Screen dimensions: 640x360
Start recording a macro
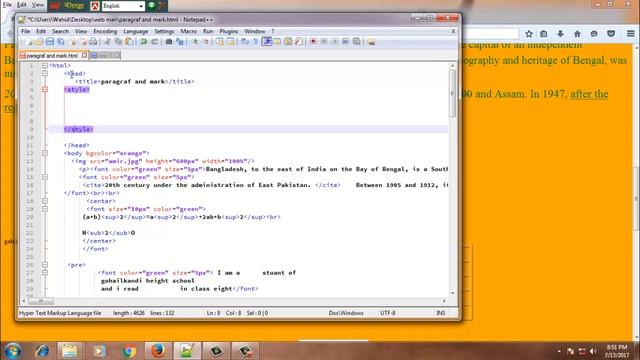[313, 42]
